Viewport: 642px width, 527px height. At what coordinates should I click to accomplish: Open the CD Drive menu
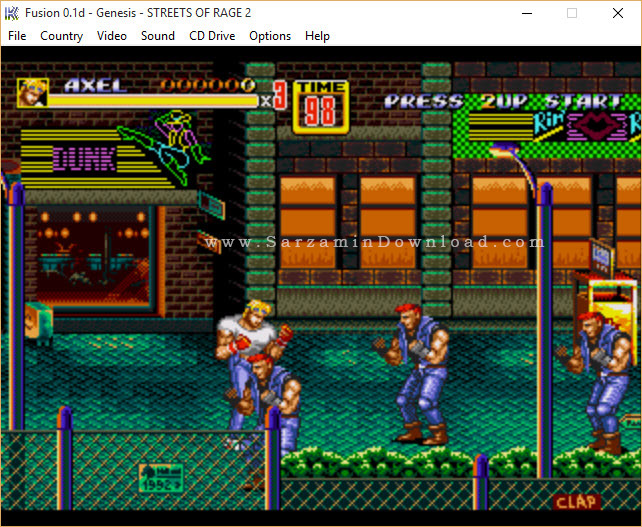[212, 36]
